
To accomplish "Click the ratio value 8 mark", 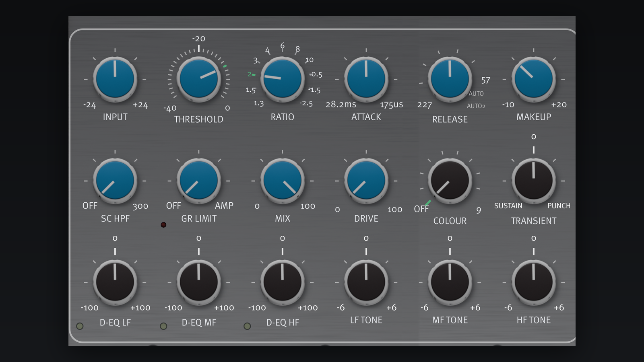I will [297, 49].
